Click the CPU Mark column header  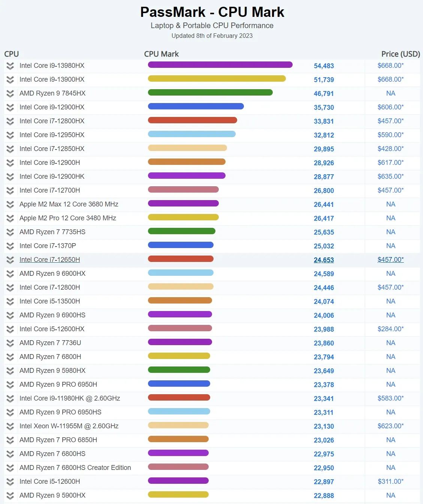point(161,54)
